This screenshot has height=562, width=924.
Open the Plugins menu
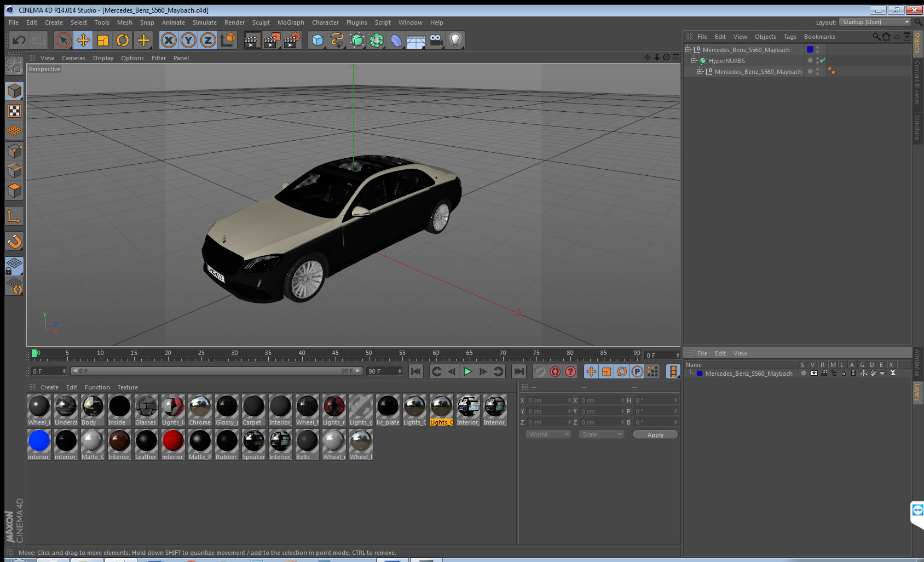coord(357,22)
